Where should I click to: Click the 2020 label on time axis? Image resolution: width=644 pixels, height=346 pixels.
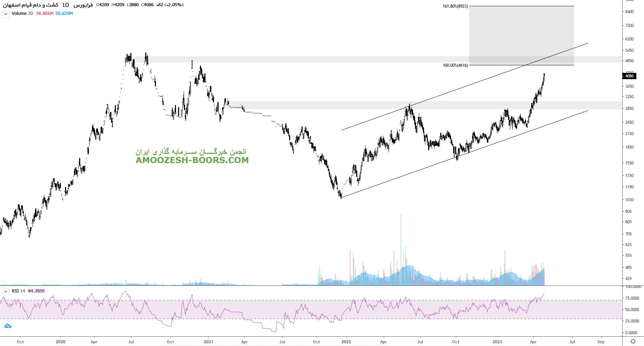point(61,342)
